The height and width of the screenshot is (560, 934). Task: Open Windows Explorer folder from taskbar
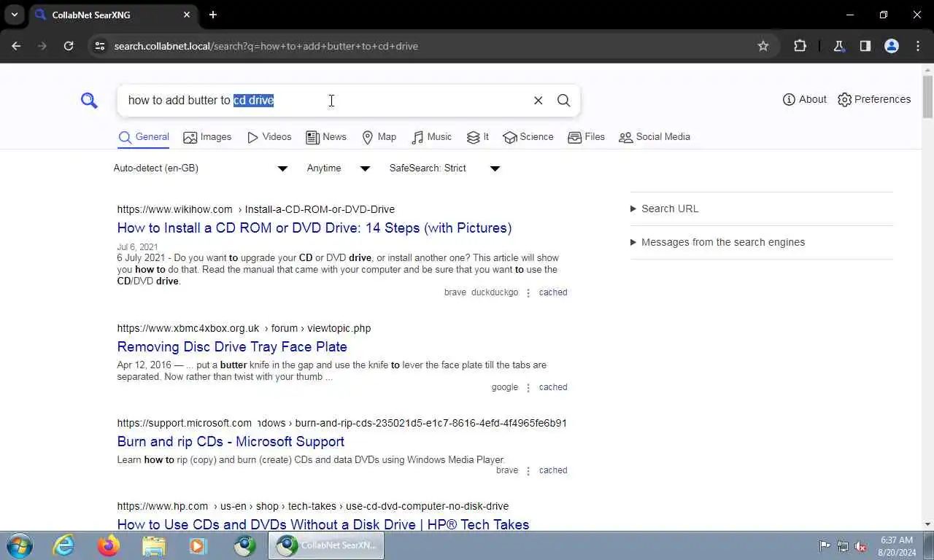(154, 545)
